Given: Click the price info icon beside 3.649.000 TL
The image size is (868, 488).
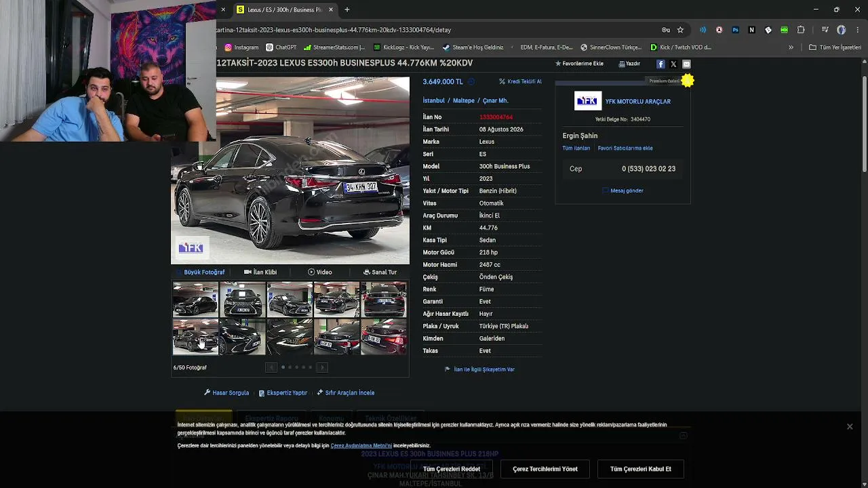Looking at the screenshot, I should pos(471,82).
